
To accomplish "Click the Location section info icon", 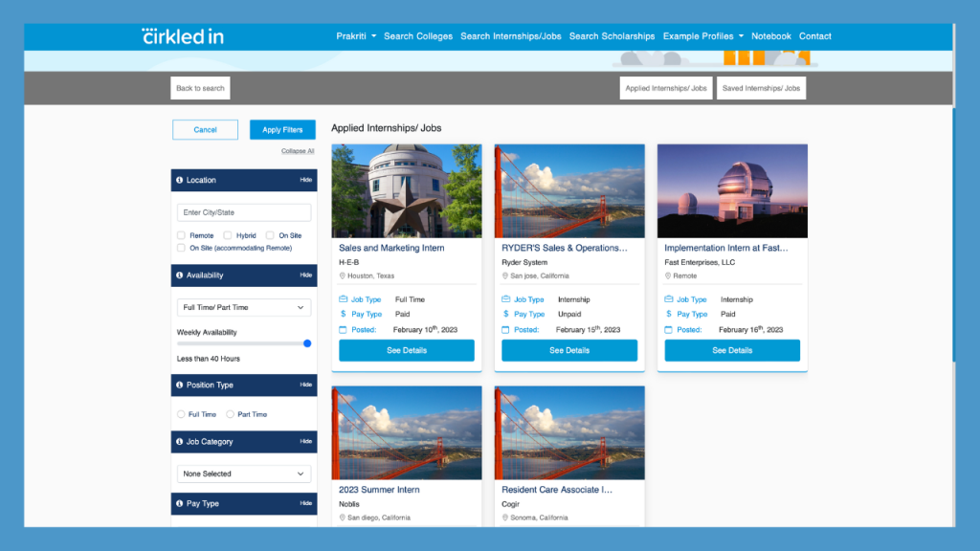I will [x=179, y=180].
